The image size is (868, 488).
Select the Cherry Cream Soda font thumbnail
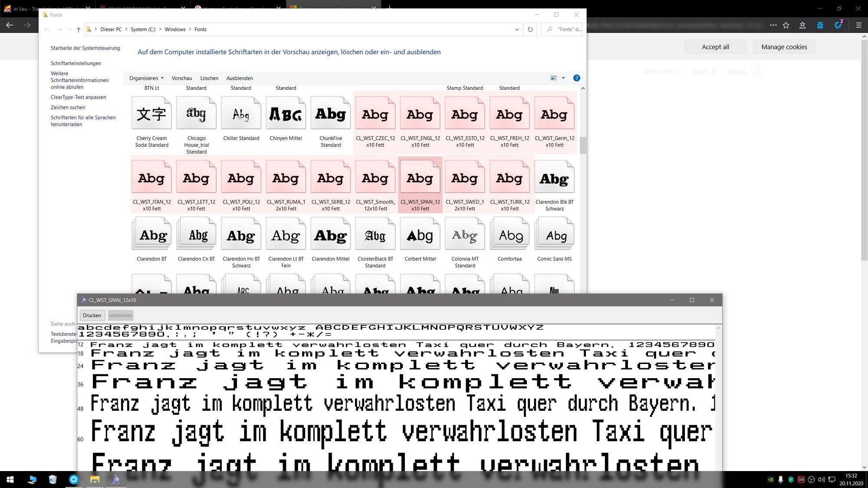tap(151, 114)
